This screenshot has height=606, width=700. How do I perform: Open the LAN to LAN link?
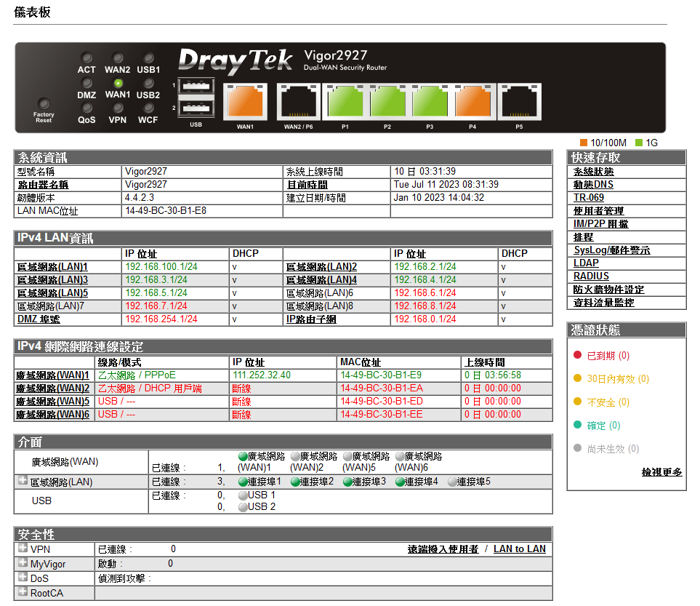pyautogui.click(x=519, y=549)
